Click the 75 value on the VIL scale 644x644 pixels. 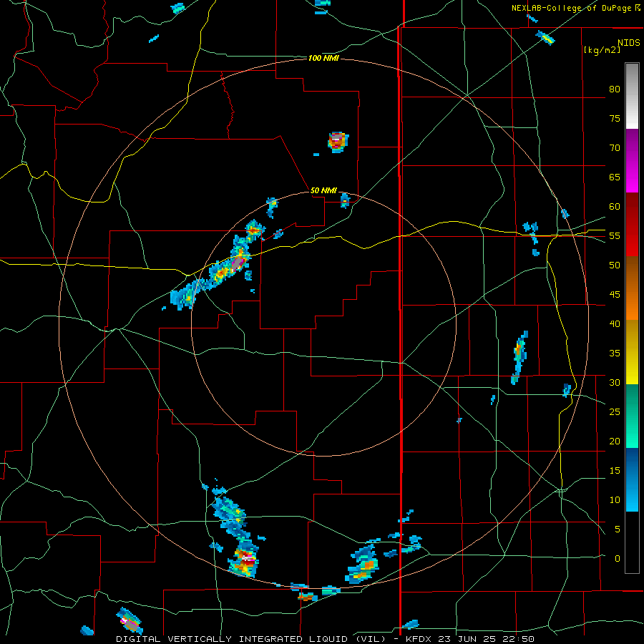tap(615, 118)
